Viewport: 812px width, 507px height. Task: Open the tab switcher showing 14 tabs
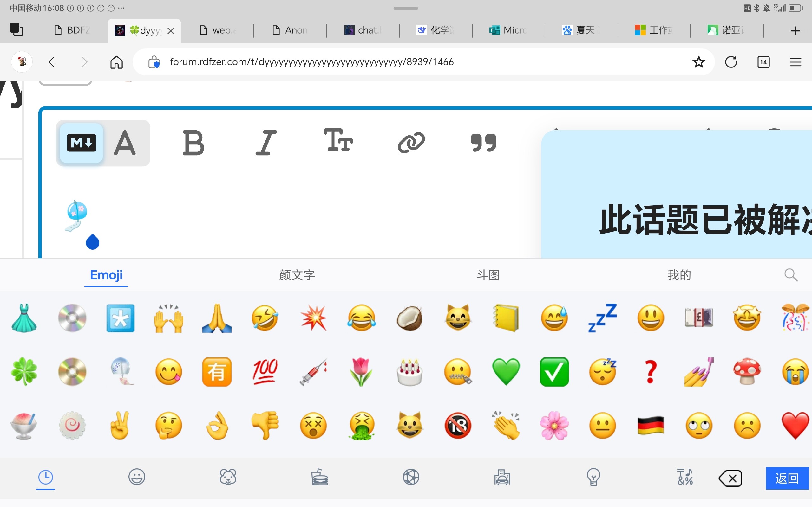point(763,62)
